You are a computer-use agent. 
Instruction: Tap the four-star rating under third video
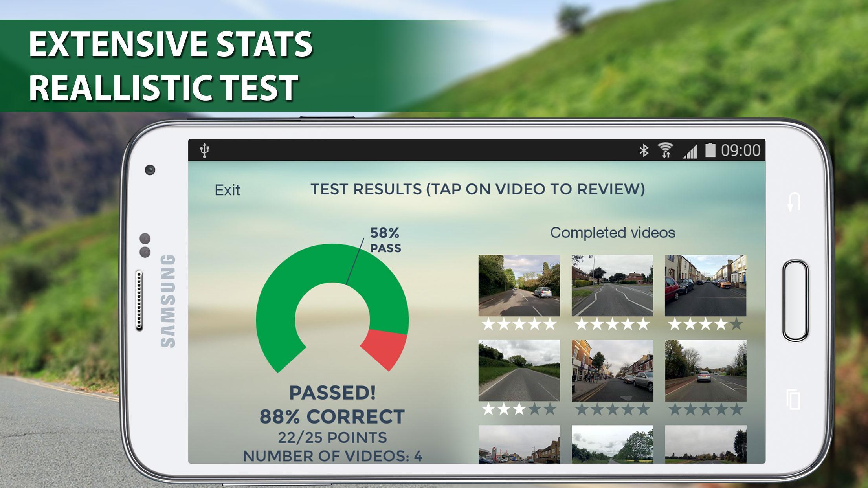point(705,325)
